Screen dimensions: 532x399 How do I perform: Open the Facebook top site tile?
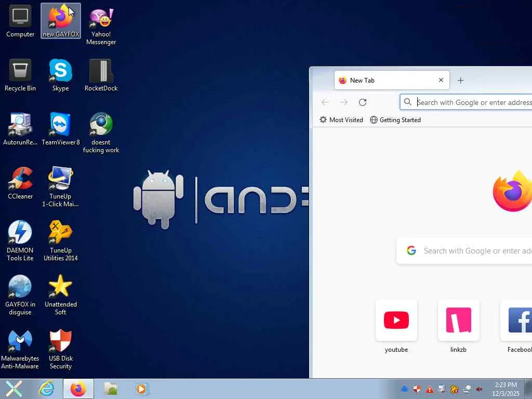[516, 326]
